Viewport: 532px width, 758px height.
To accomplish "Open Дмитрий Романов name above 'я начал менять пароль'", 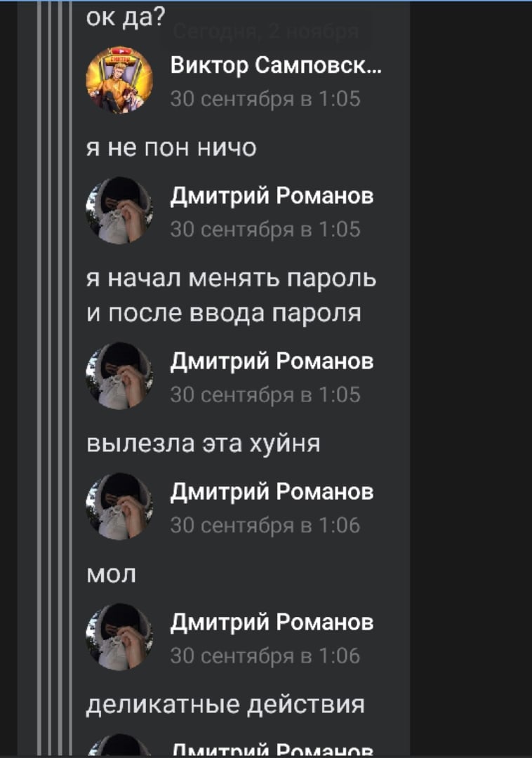I will click(x=272, y=196).
